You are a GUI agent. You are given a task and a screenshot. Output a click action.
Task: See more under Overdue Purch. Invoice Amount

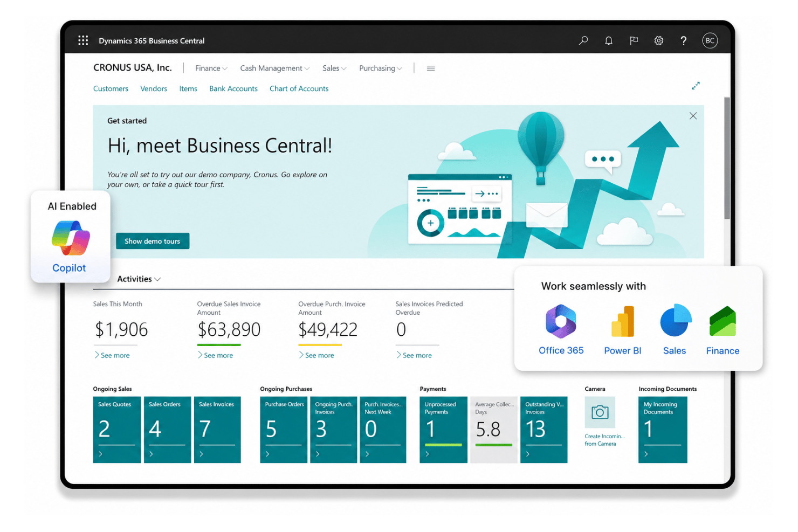coord(317,355)
